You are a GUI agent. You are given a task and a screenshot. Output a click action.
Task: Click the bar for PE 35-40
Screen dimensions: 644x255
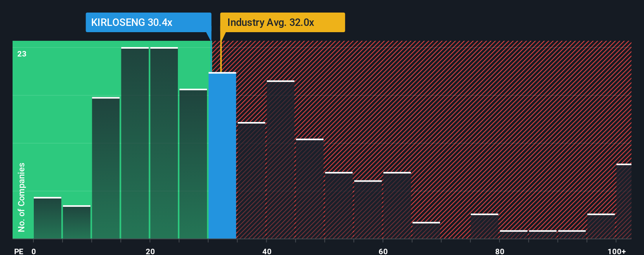tap(252, 180)
